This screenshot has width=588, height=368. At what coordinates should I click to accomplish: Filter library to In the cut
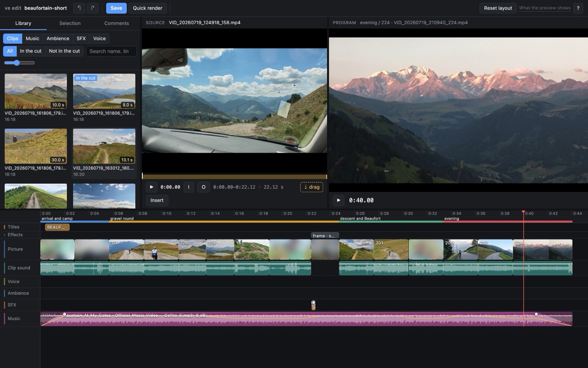31,51
